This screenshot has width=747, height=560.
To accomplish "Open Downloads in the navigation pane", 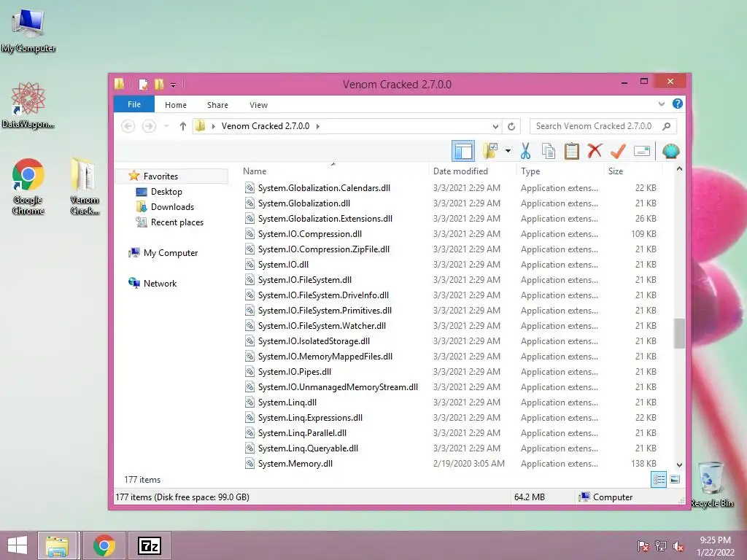I will click(172, 206).
